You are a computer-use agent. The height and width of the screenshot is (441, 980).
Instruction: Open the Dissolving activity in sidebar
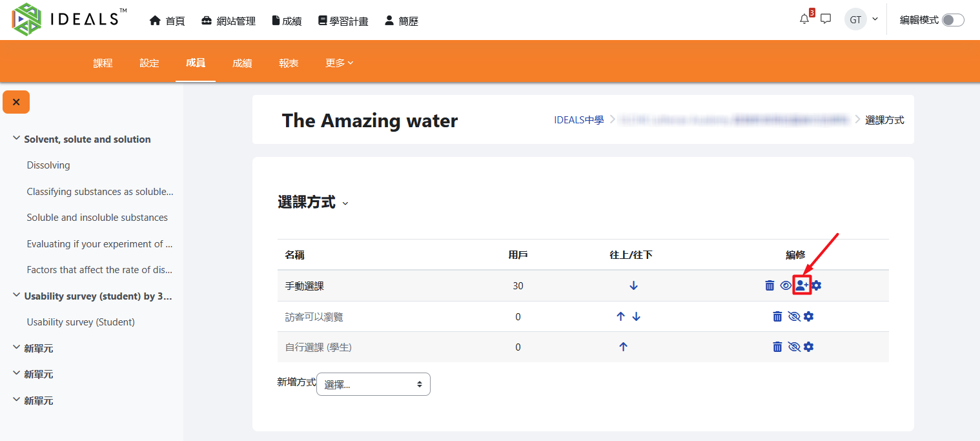coord(48,165)
